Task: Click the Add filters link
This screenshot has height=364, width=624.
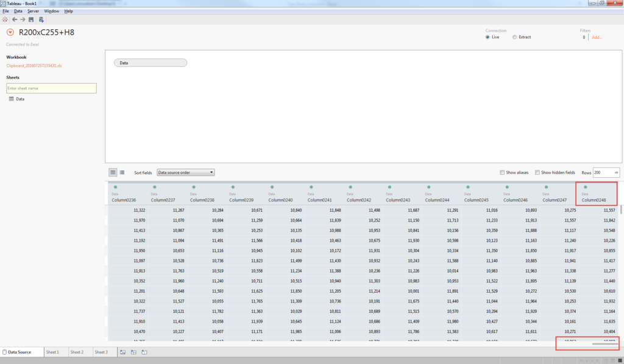Action: coord(597,37)
